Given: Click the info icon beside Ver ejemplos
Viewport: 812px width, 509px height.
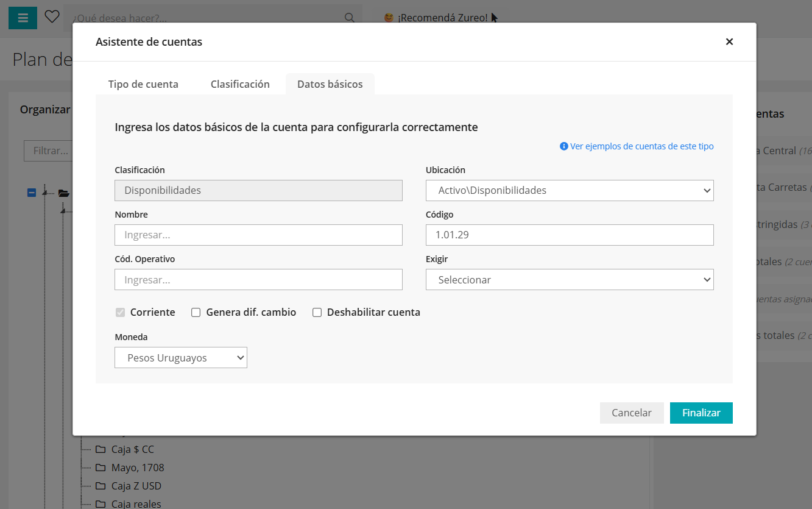Looking at the screenshot, I should pyautogui.click(x=564, y=146).
